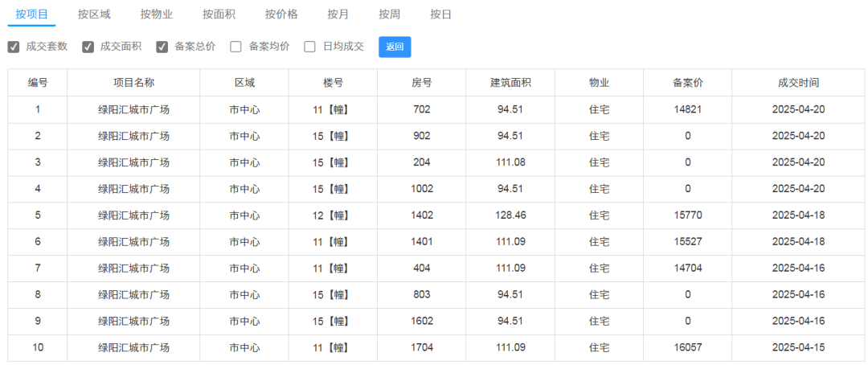Click the 项目名称 column header
Image resolution: width=868 pixels, height=365 pixels.
[133, 83]
